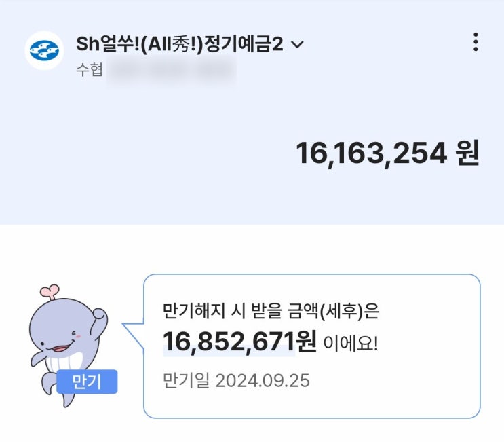
Task: Tap the 16,163,254 원 balance amount
Action: pyautogui.click(x=387, y=153)
